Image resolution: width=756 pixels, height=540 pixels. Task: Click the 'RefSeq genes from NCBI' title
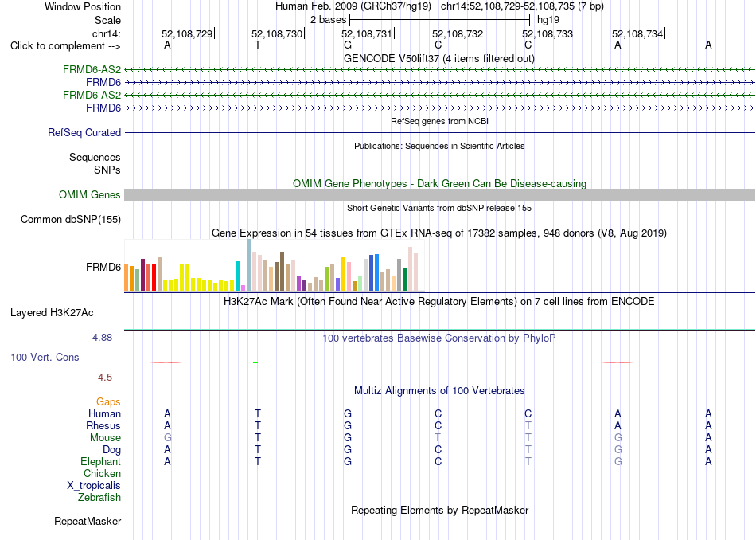click(x=440, y=121)
